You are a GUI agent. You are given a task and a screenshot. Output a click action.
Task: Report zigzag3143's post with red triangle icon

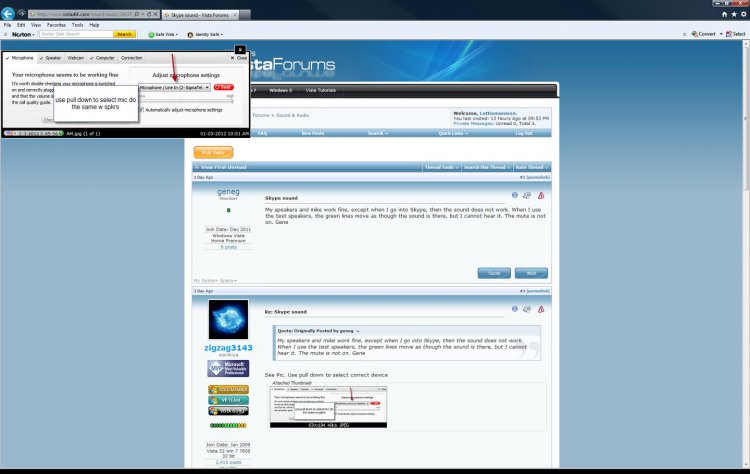coord(541,309)
